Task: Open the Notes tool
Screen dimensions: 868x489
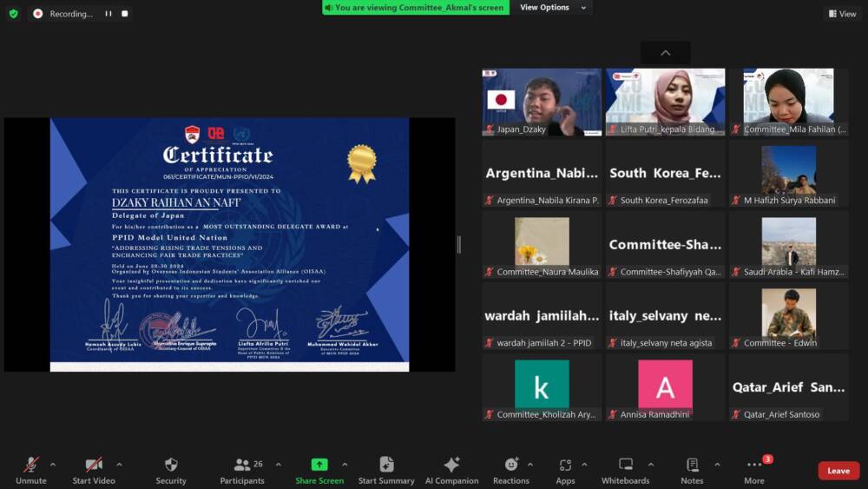Action: (692, 466)
